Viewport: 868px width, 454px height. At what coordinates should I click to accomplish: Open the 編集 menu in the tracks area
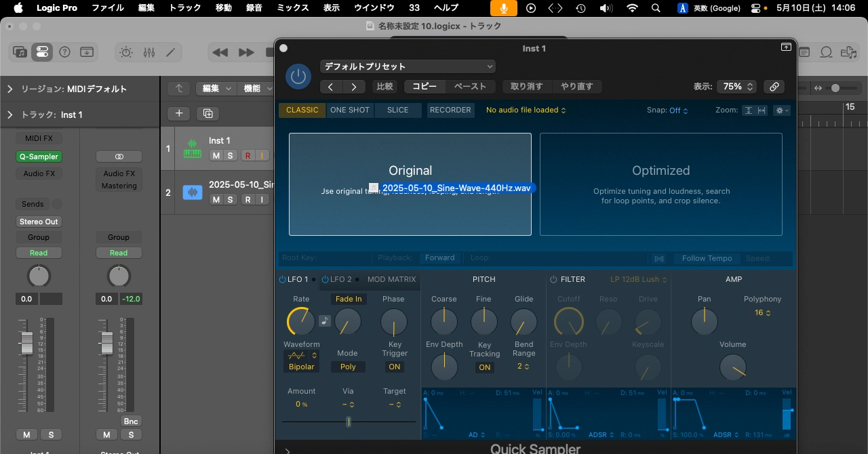pos(216,88)
